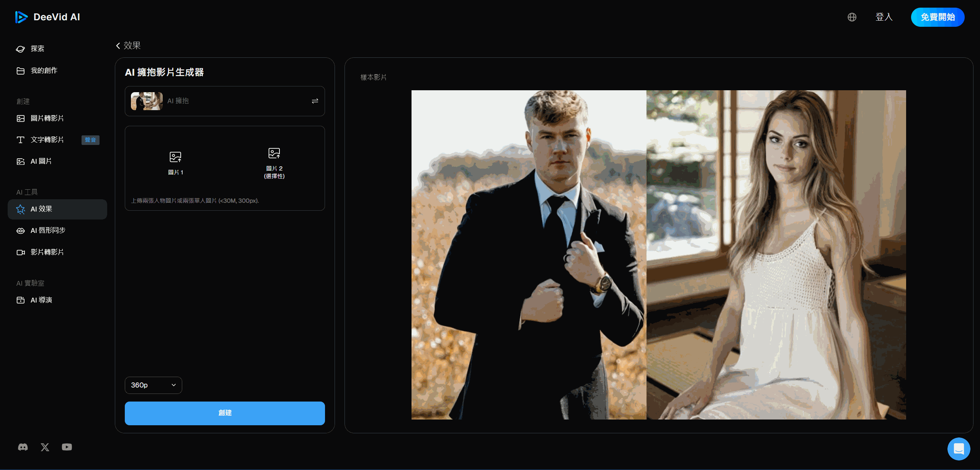Click the 圖片 2 (選擇性) label
This screenshot has width=980, height=470.
point(274,172)
